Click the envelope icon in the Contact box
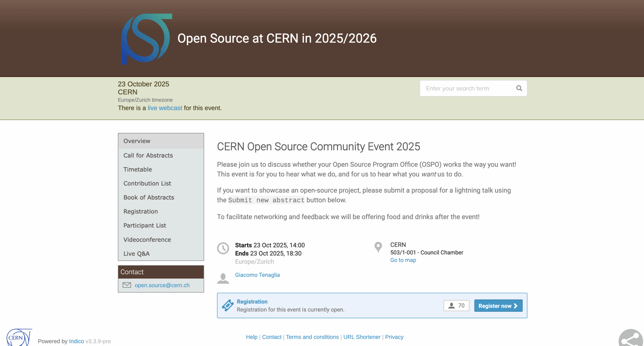 pos(127,285)
